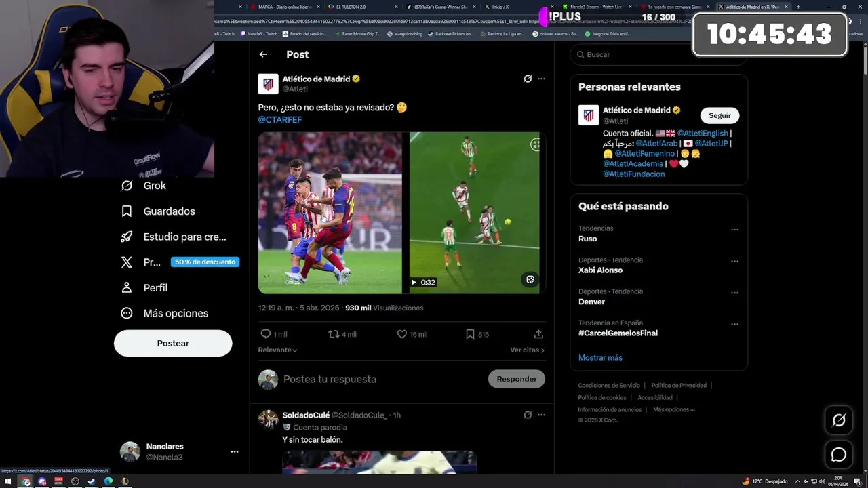This screenshot has width=868, height=488.
Task: Open Chrome from the taskbar
Action: tap(26, 481)
